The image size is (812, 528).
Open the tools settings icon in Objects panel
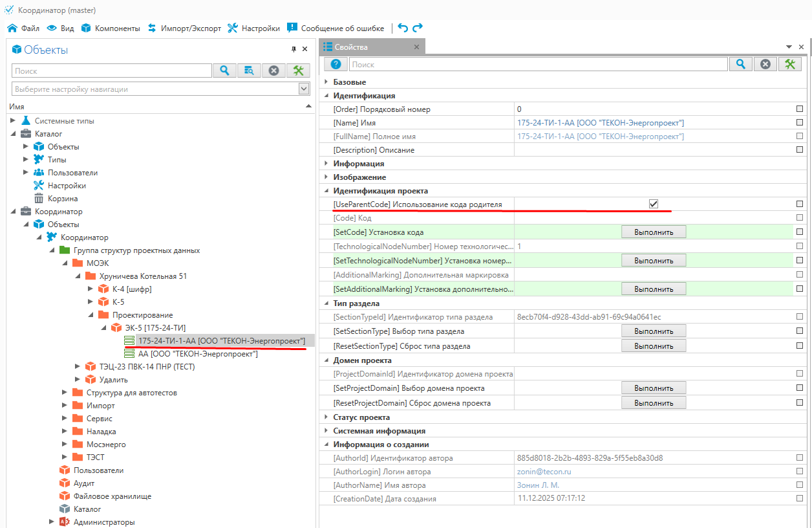(298, 71)
